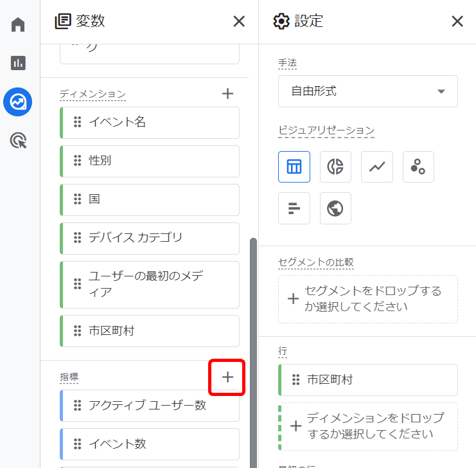Open the 手法 dropdown showing 自由形式

(x=367, y=91)
